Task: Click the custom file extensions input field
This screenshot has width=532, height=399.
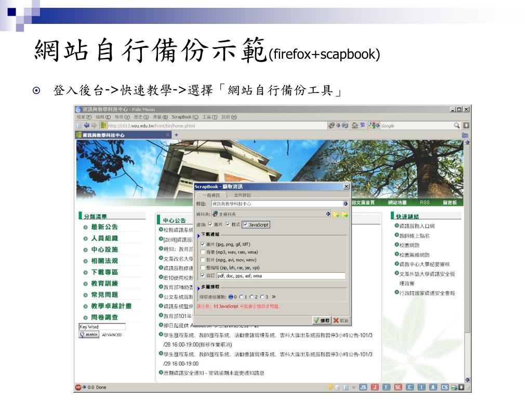Action: point(281,276)
